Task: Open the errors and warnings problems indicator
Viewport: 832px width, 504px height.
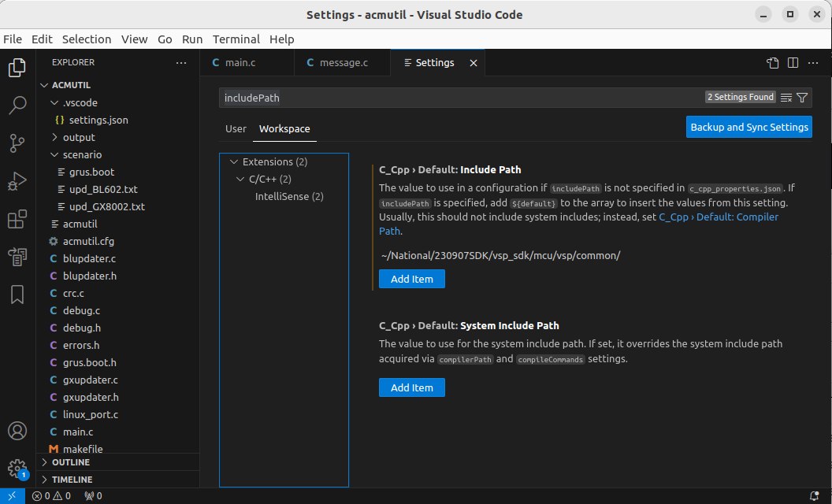Action: pyautogui.click(x=51, y=496)
